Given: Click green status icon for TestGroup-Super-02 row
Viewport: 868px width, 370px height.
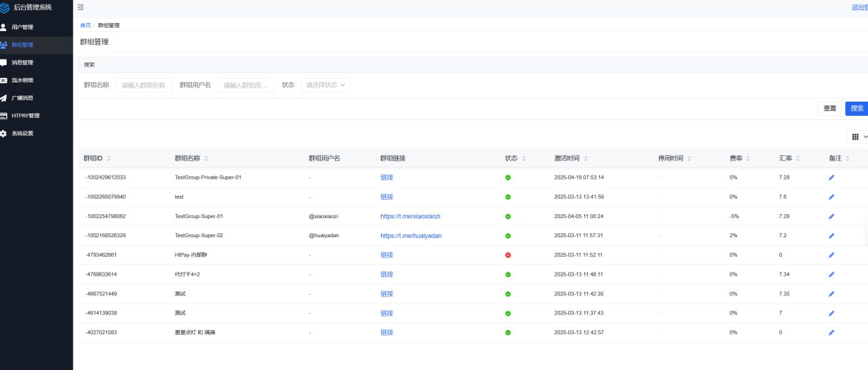Looking at the screenshot, I should pos(508,236).
